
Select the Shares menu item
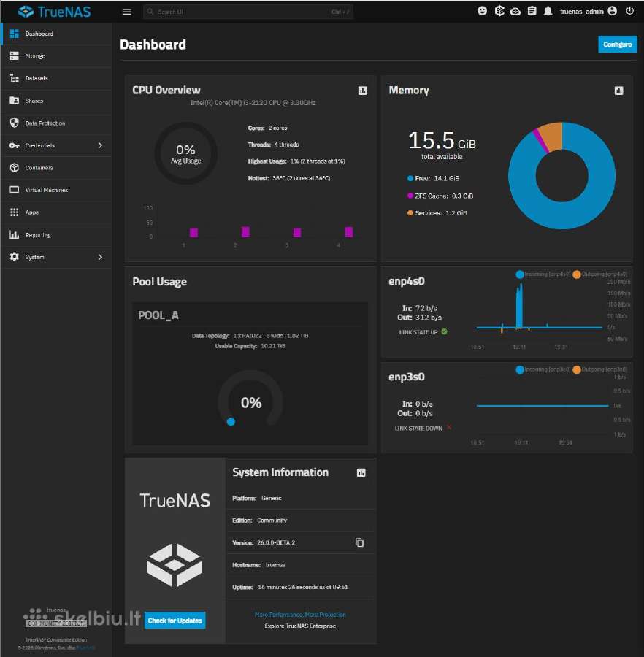coord(56,101)
